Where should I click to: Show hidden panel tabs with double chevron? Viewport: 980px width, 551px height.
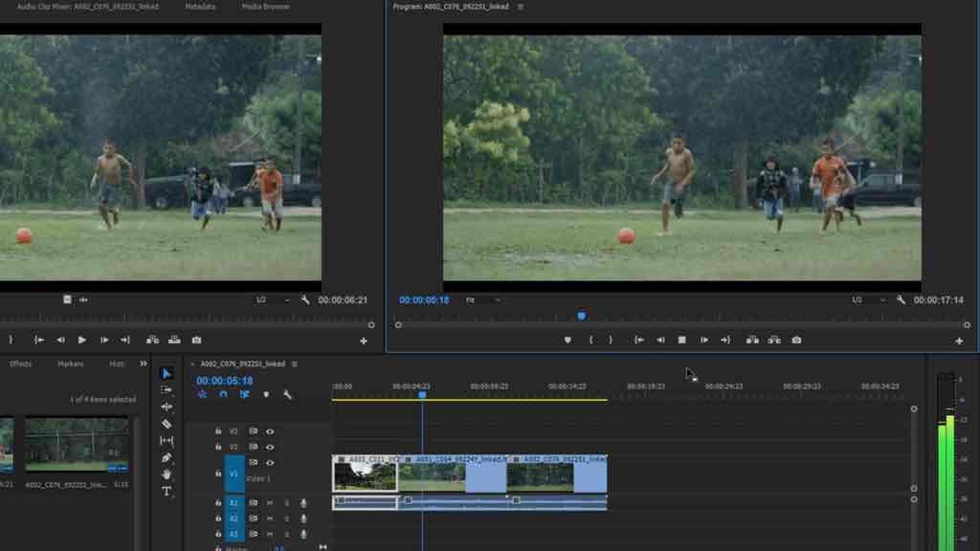coord(144,364)
